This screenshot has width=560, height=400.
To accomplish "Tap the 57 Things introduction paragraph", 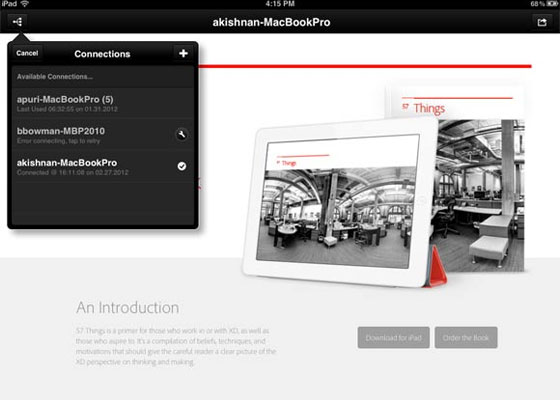I will tap(176, 346).
